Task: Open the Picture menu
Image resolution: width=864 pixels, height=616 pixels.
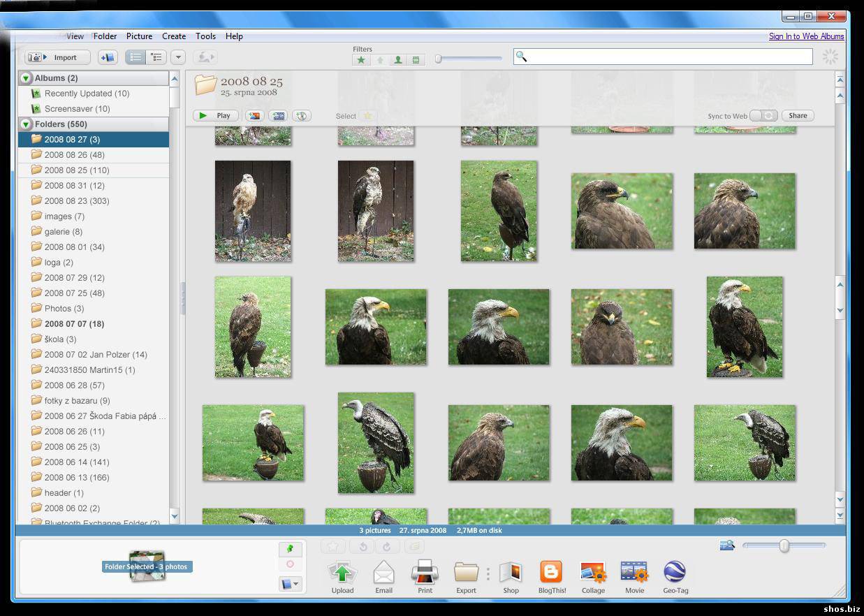Action: click(139, 36)
